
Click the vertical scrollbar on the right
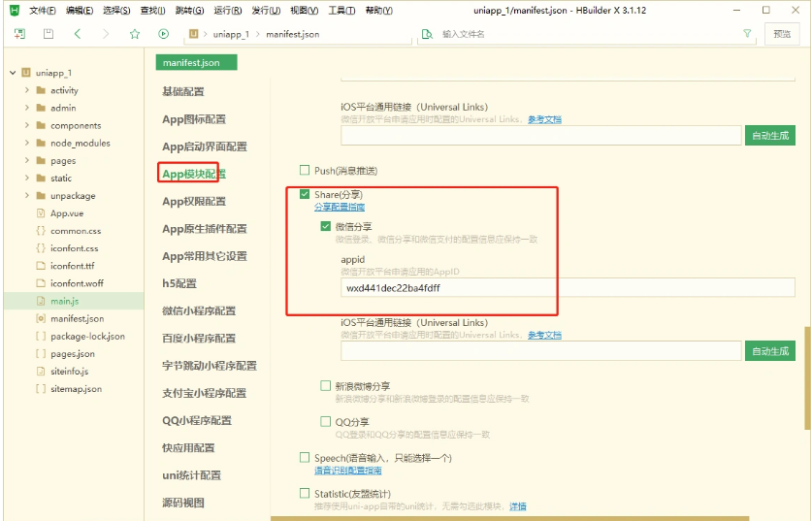[x=806, y=378]
